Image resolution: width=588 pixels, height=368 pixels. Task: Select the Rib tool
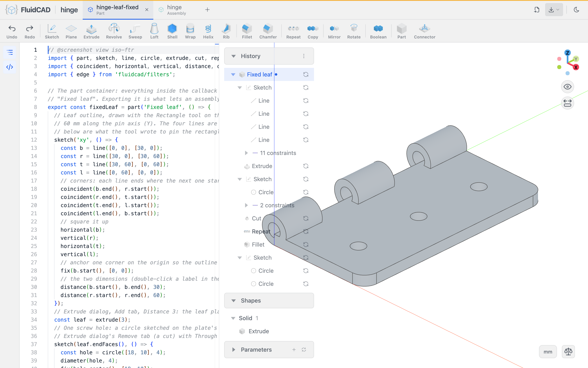[226, 31]
